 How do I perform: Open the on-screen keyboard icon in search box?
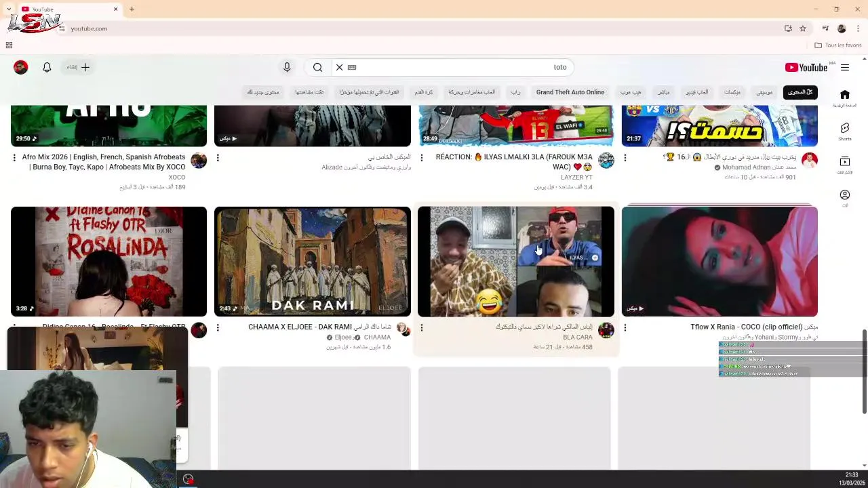click(x=352, y=67)
